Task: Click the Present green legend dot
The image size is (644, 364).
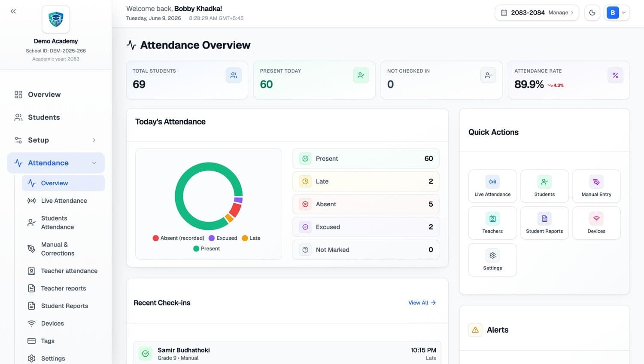Action: coord(196,248)
